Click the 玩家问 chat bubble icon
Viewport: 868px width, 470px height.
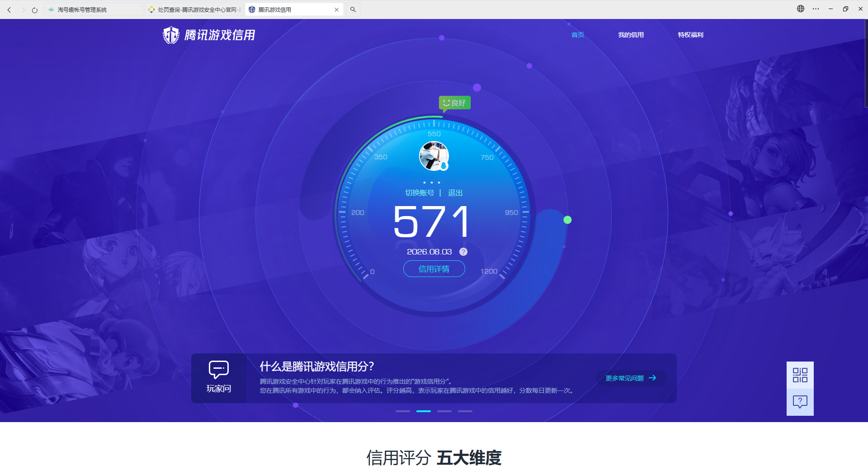[x=219, y=369]
